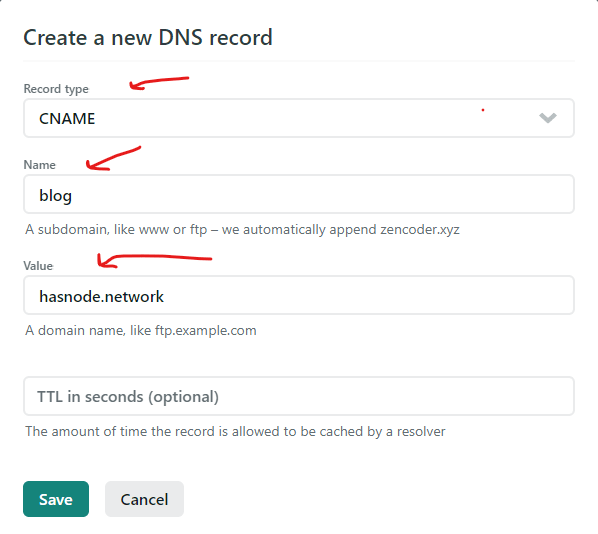Click the Name field label
Viewport: 598px width, 534px height.
pos(40,165)
